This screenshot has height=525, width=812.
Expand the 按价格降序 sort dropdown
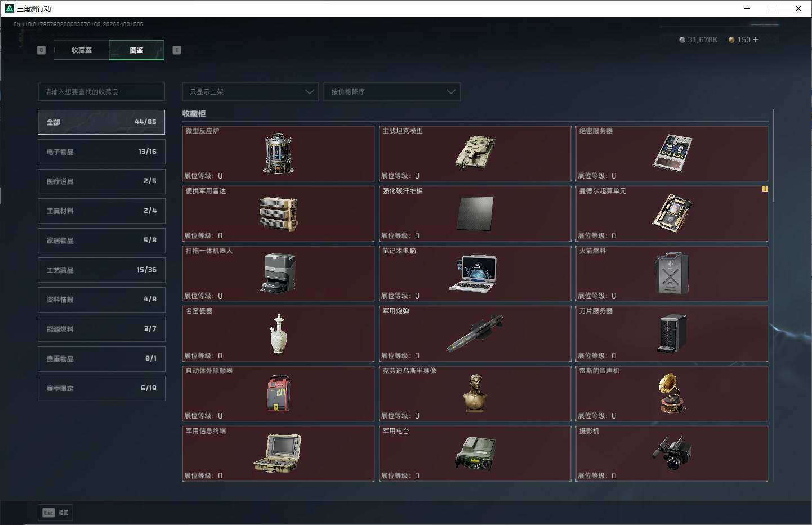point(392,92)
